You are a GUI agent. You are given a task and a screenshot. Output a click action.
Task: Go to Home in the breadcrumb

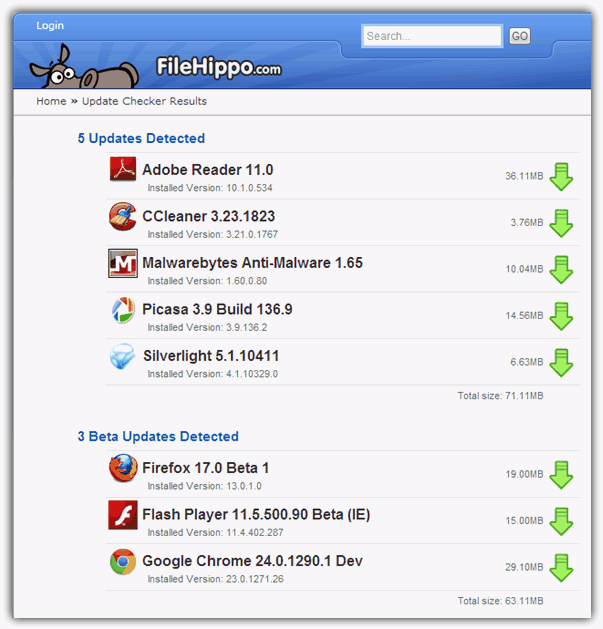pos(51,101)
